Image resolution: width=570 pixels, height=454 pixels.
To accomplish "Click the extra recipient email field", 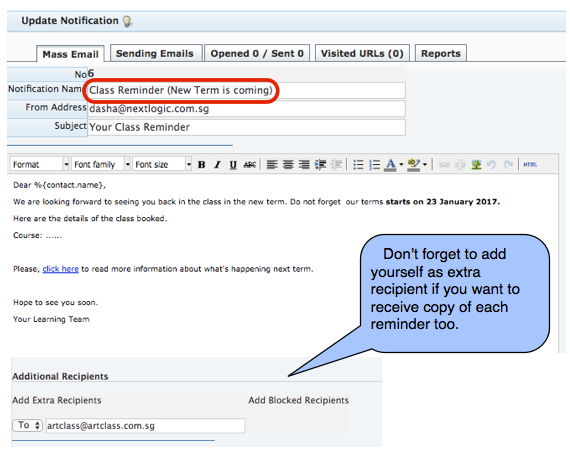I will (x=145, y=426).
